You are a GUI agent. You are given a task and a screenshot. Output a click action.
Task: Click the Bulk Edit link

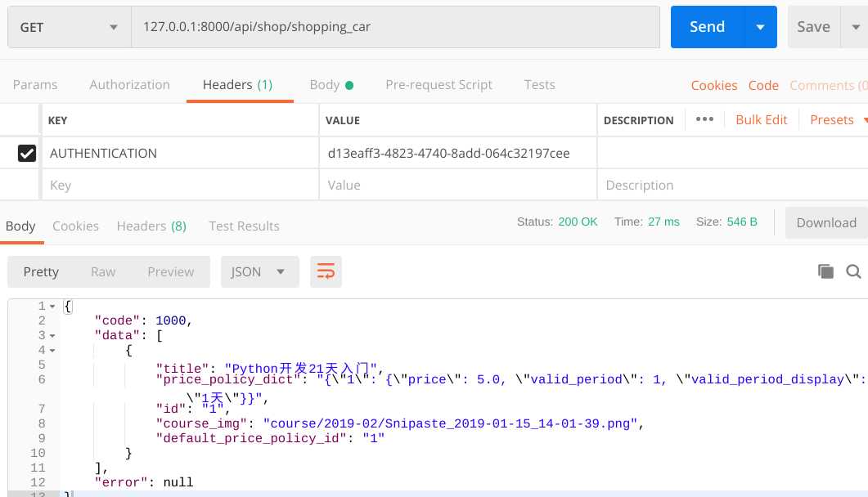761,119
